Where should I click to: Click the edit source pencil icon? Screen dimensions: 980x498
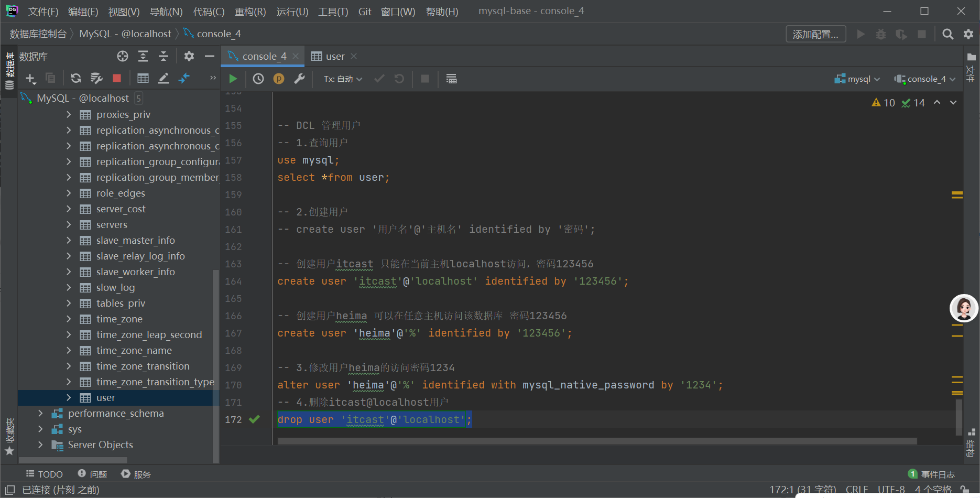click(x=164, y=78)
